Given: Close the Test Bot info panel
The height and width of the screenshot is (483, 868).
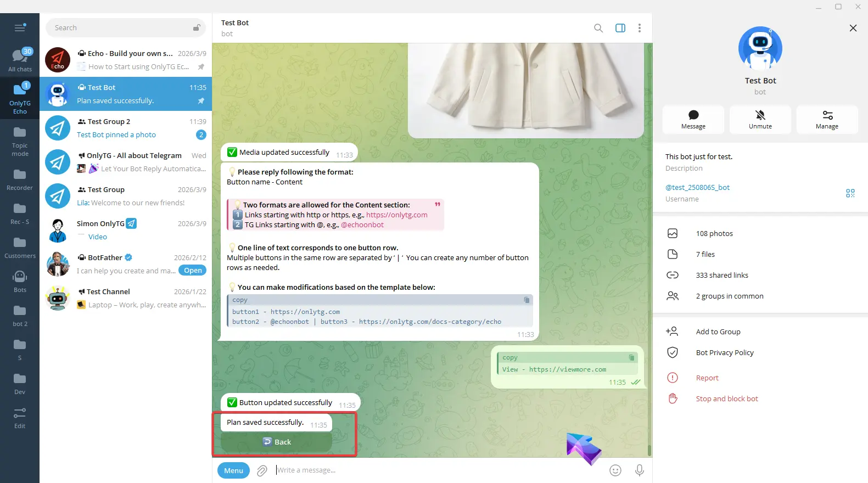Looking at the screenshot, I should 853,28.
